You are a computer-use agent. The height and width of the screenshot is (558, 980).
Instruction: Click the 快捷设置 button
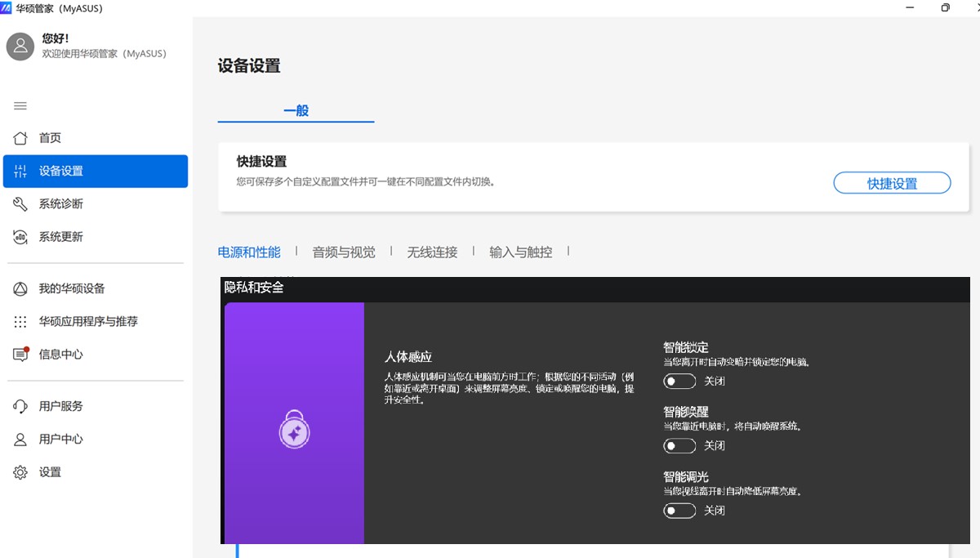tap(892, 184)
